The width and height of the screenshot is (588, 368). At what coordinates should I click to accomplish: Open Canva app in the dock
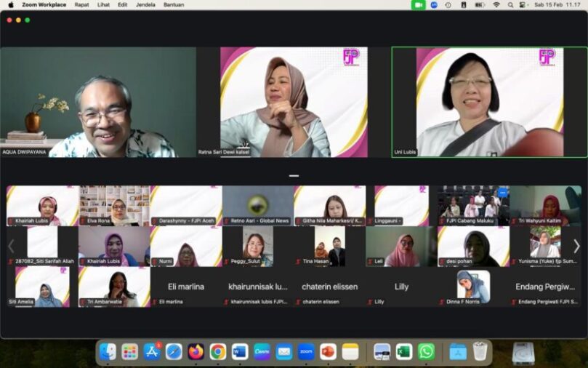(262, 352)
